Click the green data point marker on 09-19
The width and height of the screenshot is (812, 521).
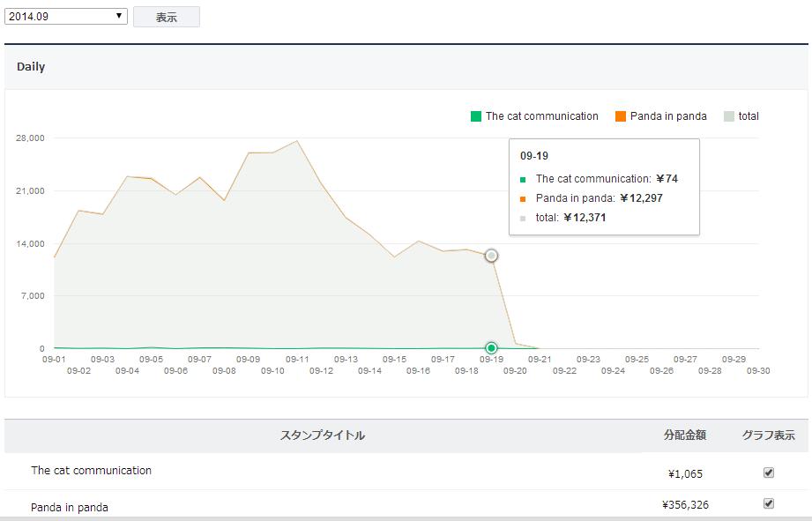click(x=491, y=348)
